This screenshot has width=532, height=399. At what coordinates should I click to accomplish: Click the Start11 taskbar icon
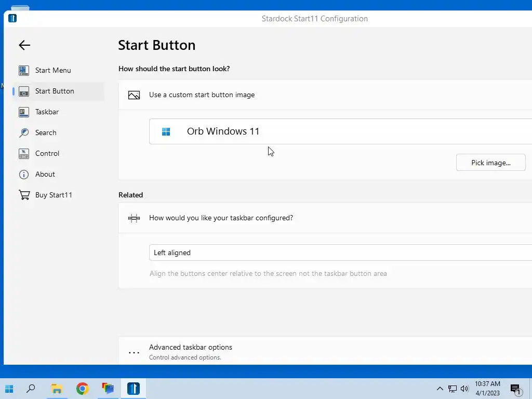[x=134, y=389]
